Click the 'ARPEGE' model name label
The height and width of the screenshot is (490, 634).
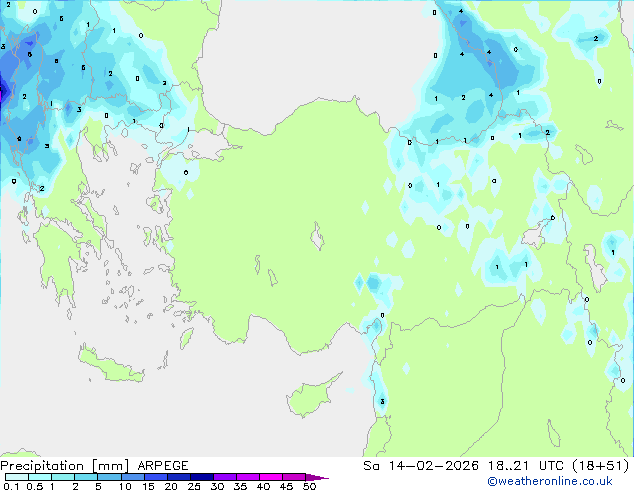point(163,466)
